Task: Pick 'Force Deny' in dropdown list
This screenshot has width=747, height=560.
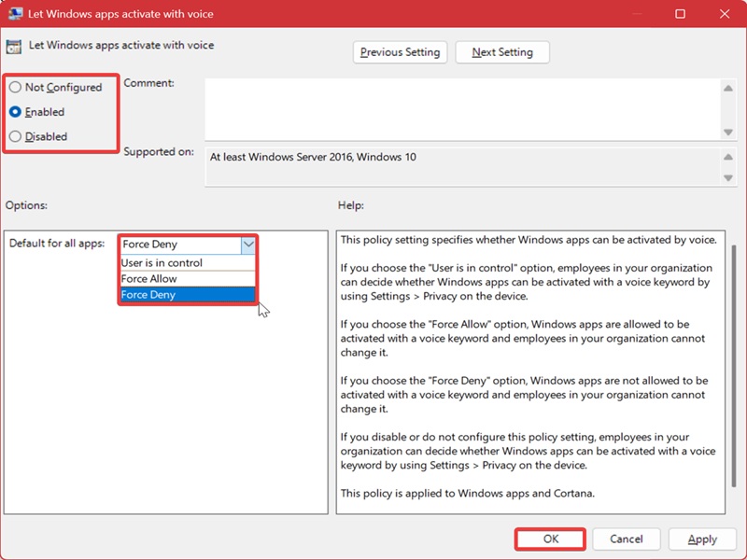Action: pyautogui.click(x=188, y=295)
